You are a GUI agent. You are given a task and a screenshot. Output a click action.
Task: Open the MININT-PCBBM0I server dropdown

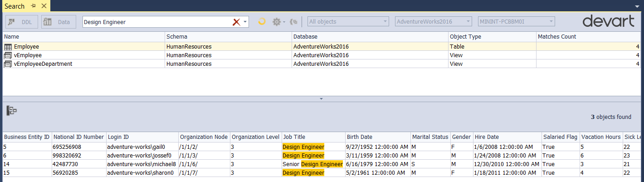[x=517, y=21]
